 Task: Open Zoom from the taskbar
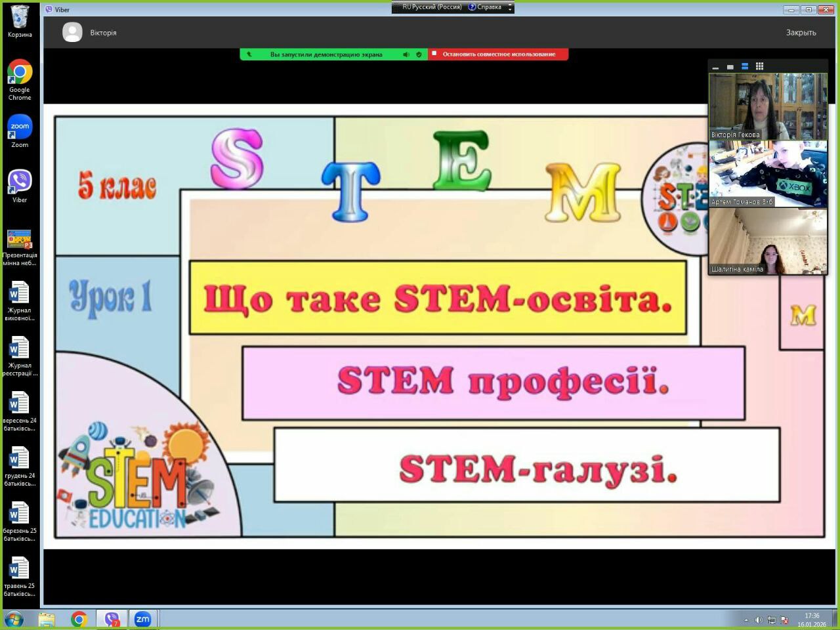pyautogui.click(x=142, y=619)
